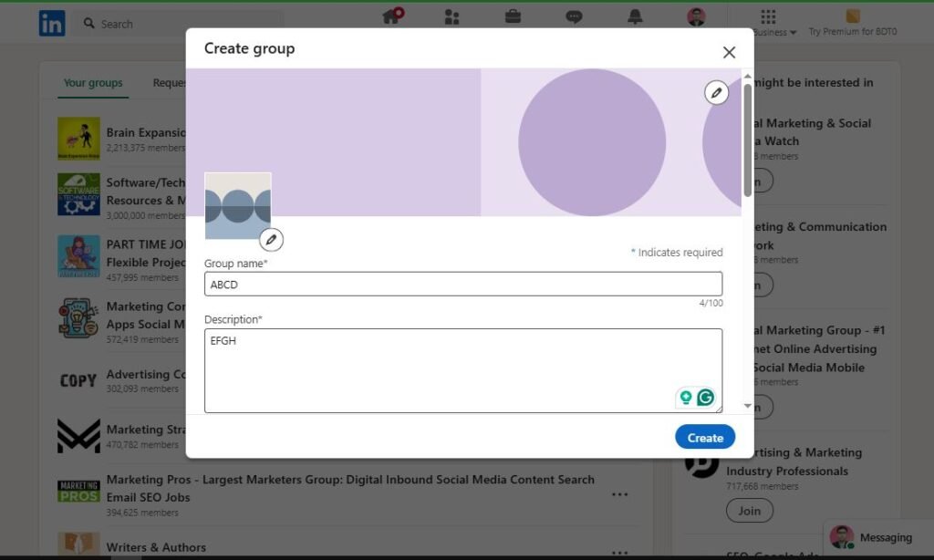The height and width of the screenshot is (560, 934).
Task: Join Advertising & Marketing Industry Professionals group
Action: click(x=750, y=511)
